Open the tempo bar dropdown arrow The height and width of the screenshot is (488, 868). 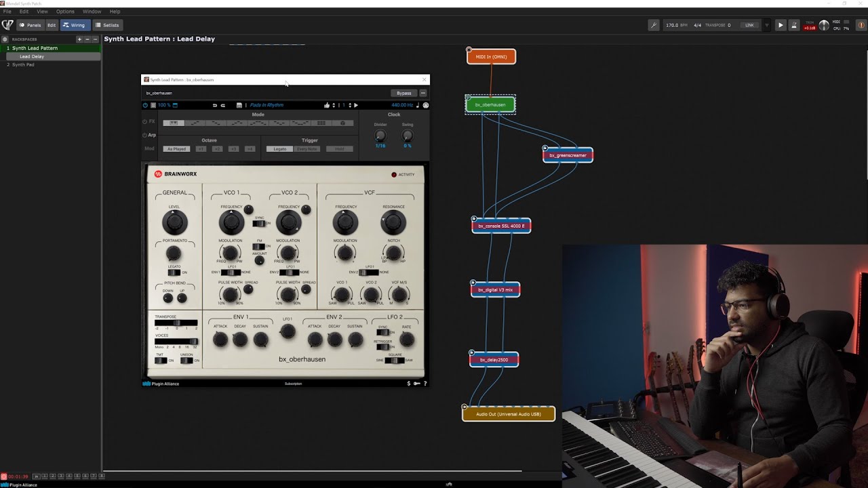[x=767, y=25]
